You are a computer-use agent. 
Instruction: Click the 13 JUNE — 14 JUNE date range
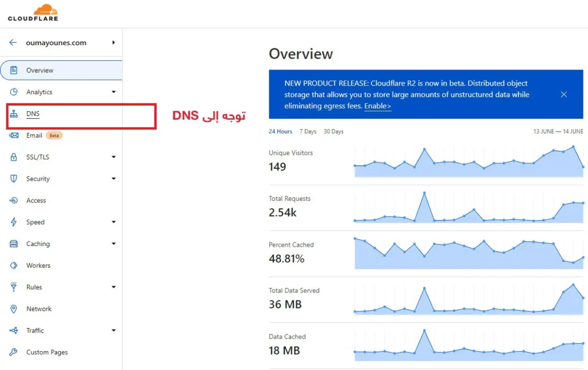pos(558,131)
